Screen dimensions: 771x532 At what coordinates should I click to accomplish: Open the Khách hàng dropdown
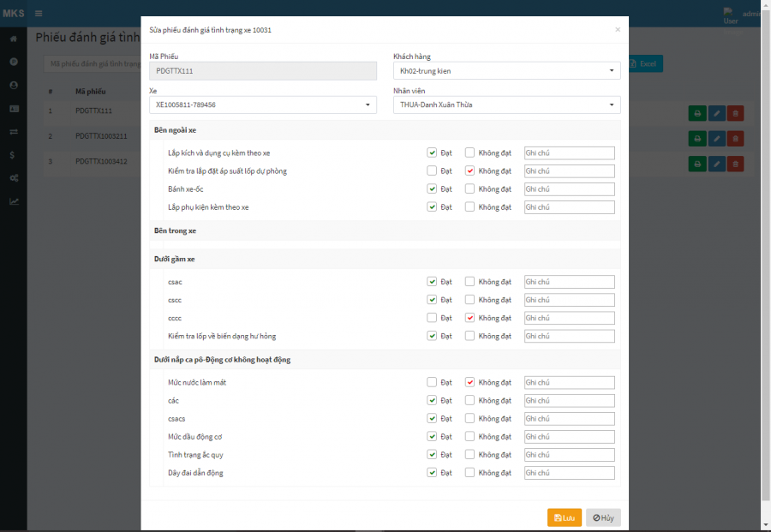pyautogui.click(x=506, y=70)
